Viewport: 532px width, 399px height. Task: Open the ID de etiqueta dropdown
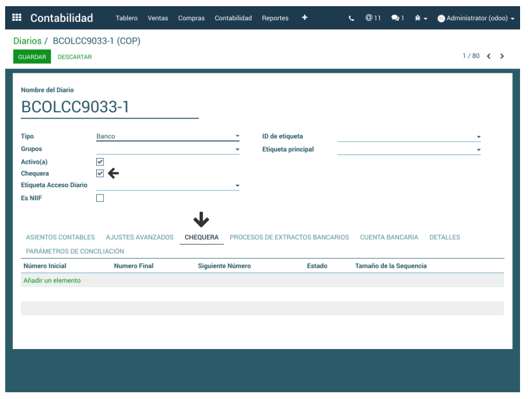point(409,137)
